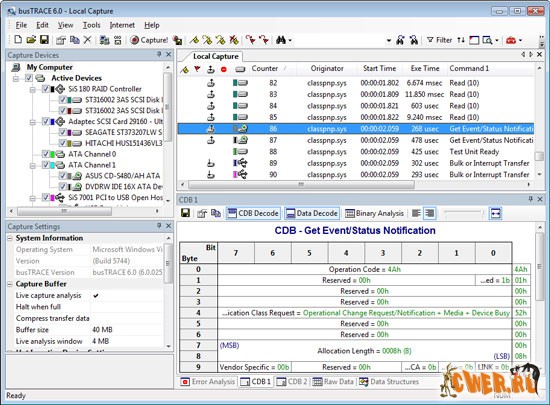The height and width of the screenshot is (405, 550).
Task: Open the File menu
Action: pyautogui.click(x=21, y=25)
